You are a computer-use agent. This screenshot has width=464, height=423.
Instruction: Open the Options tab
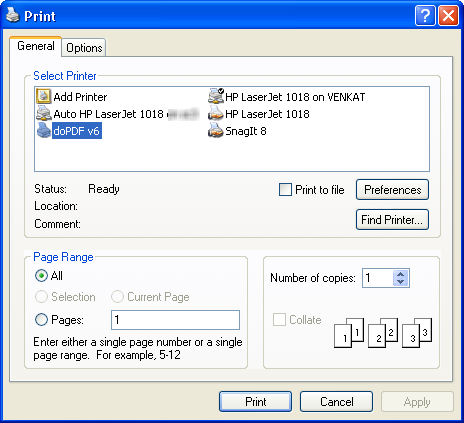pos(84,48)
